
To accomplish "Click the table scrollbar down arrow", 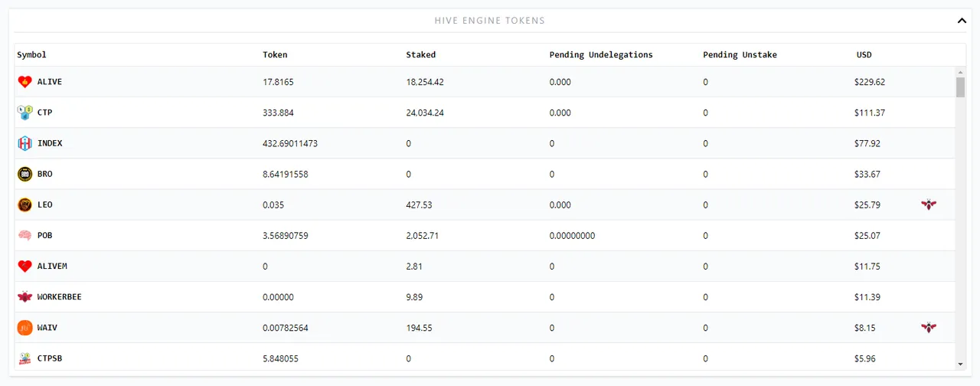I will tap(960, 365).
